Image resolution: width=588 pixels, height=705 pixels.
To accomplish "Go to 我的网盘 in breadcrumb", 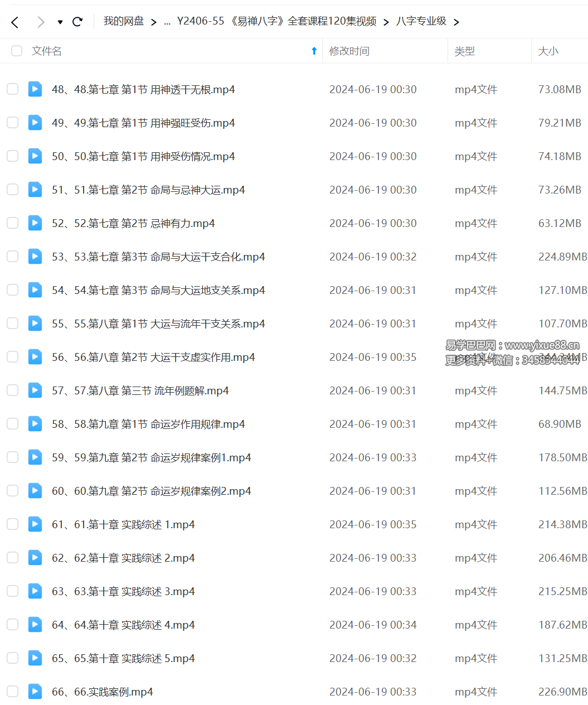I will point(123,21).
